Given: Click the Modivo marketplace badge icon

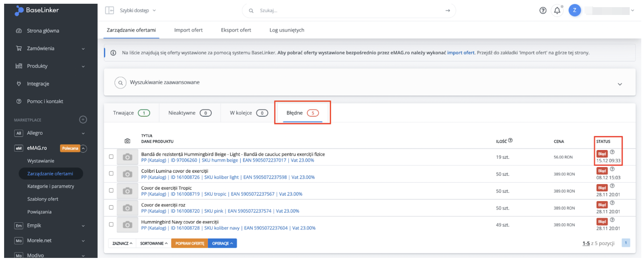Looking at the screenshot, I should click(19, 255).
